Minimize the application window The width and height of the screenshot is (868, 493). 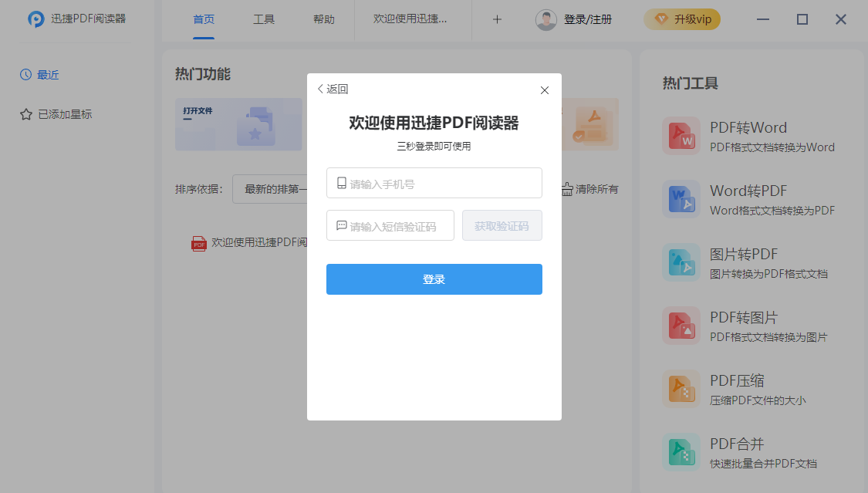763,19
